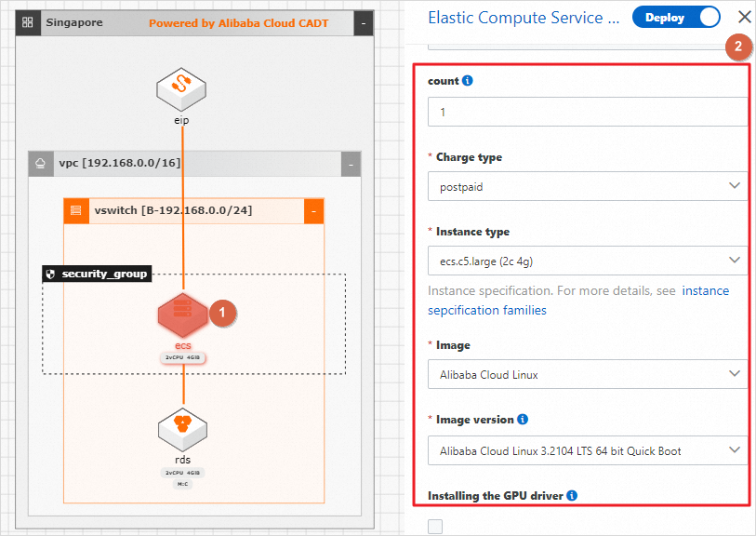This screenshot has height=536, width=756.
Task: Collapse the vpc container
Action: click(x=350, y=165)
